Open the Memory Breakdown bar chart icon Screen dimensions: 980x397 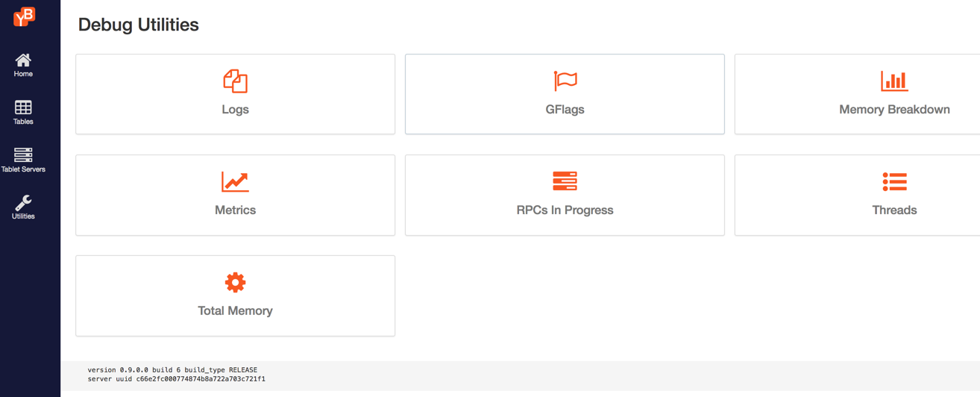pos(893,81)
